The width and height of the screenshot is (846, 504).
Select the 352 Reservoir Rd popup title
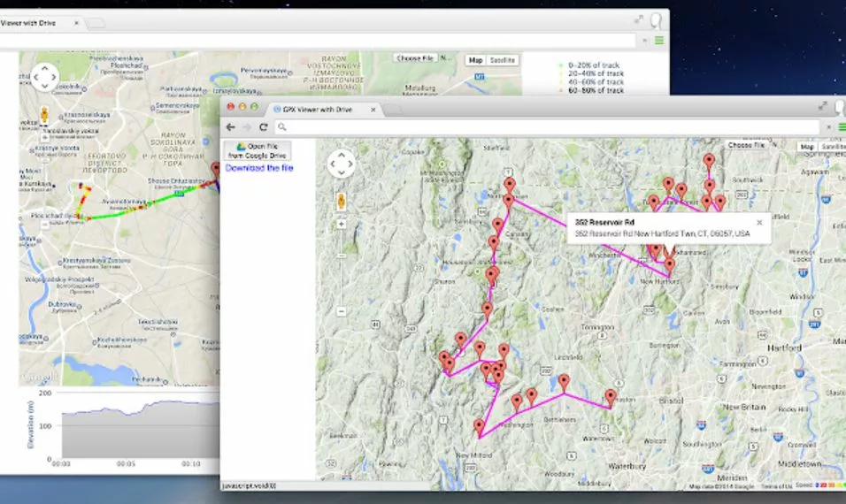[604, 222]
